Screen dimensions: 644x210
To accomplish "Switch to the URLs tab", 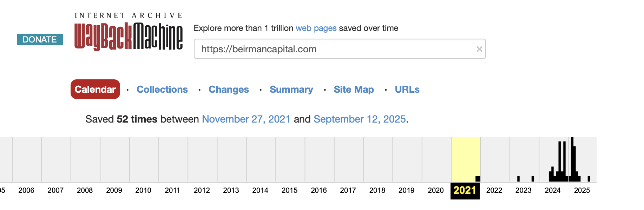I will pyautogui.click(x=407, y=90).
